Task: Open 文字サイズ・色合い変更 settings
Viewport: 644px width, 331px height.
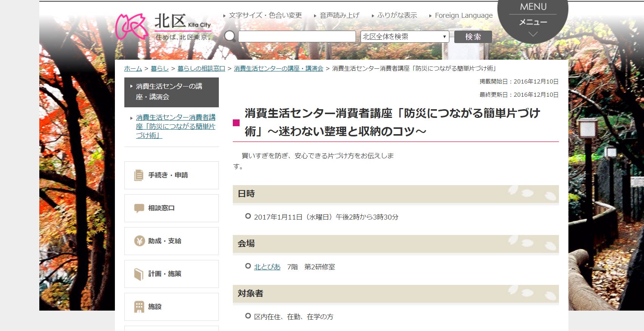Action: tap(265, 15)
